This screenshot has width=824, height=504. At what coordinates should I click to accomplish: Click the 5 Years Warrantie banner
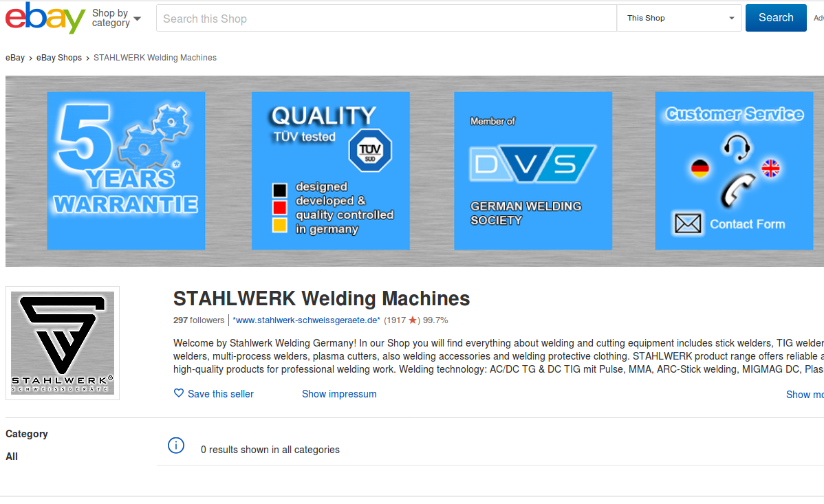pos(126,171)
